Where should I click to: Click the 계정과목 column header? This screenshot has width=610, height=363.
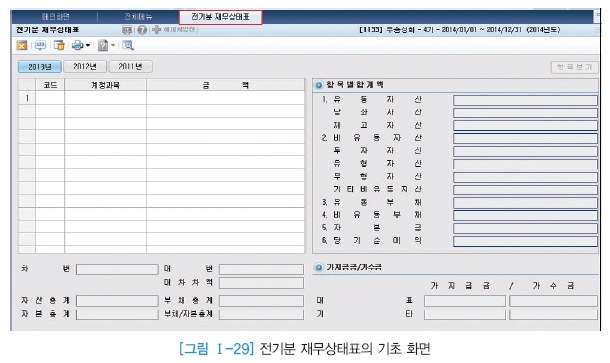[x=105, y=85]
